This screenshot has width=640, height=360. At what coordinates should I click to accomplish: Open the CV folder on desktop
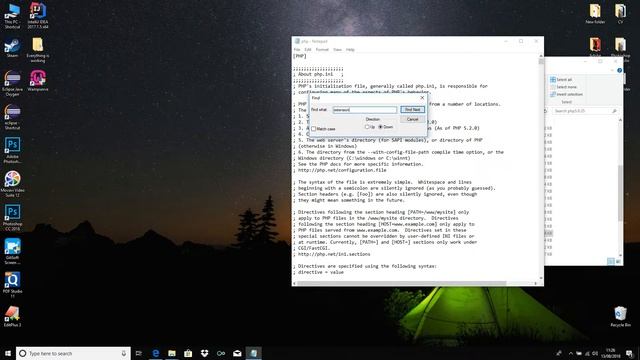pyautogui.click(x=620, y=14)
